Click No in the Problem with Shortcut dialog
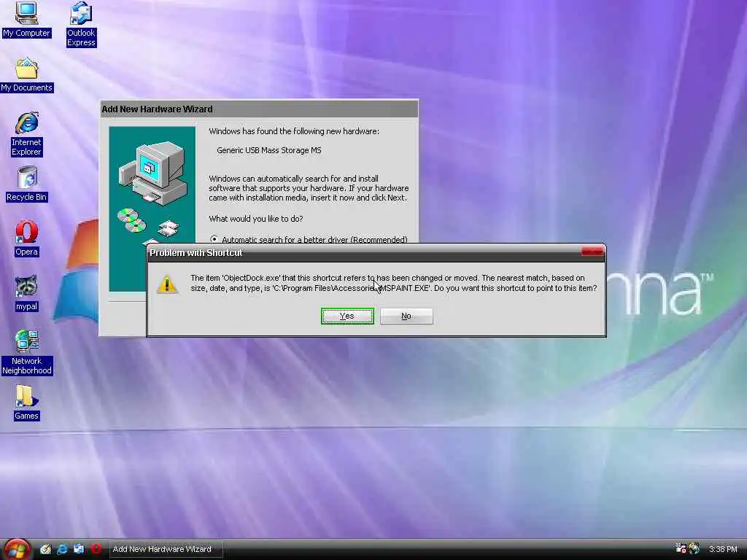This screenshot has width=747, height=560. pyautogui.click(x=406, y=316)
